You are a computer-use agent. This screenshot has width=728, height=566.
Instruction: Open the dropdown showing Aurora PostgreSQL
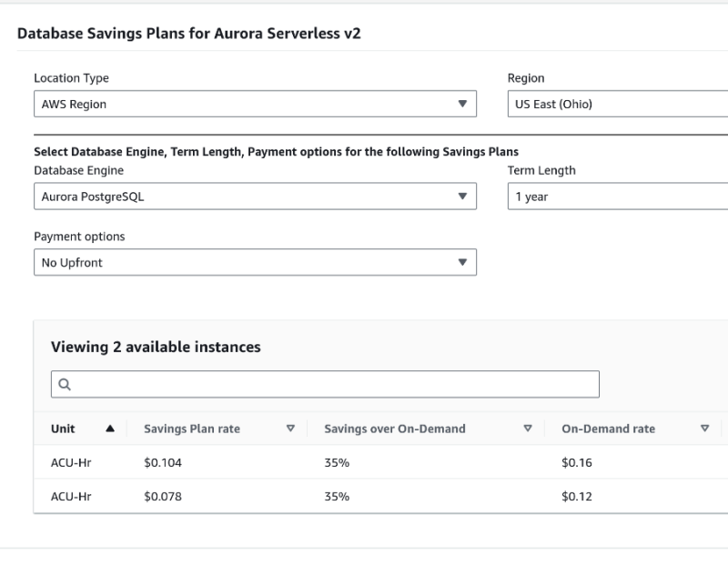point(246,197)
